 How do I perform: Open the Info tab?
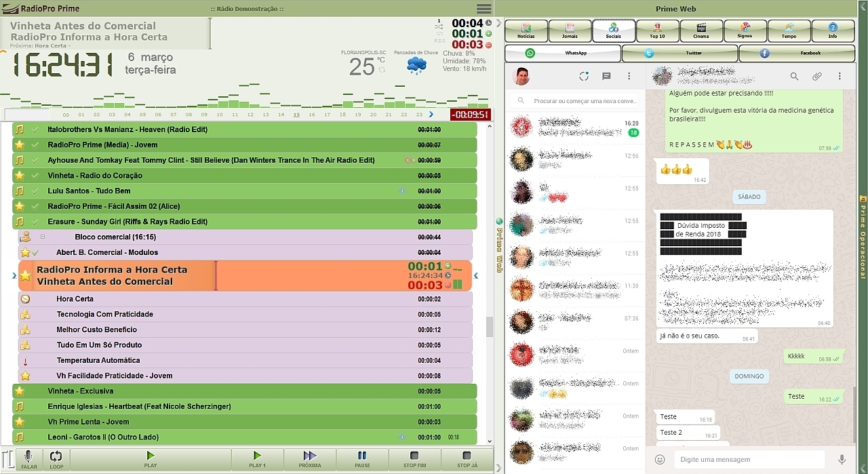[833, 31]
